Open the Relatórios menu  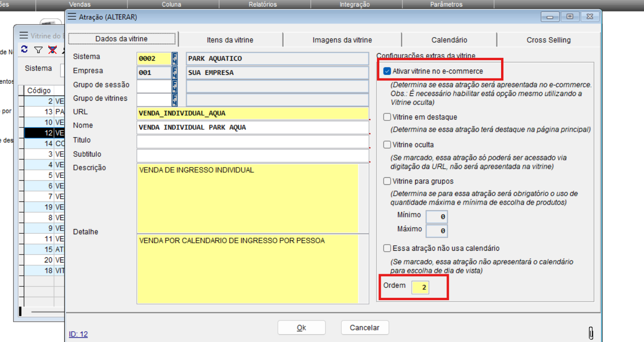click(x=262, y=4)
